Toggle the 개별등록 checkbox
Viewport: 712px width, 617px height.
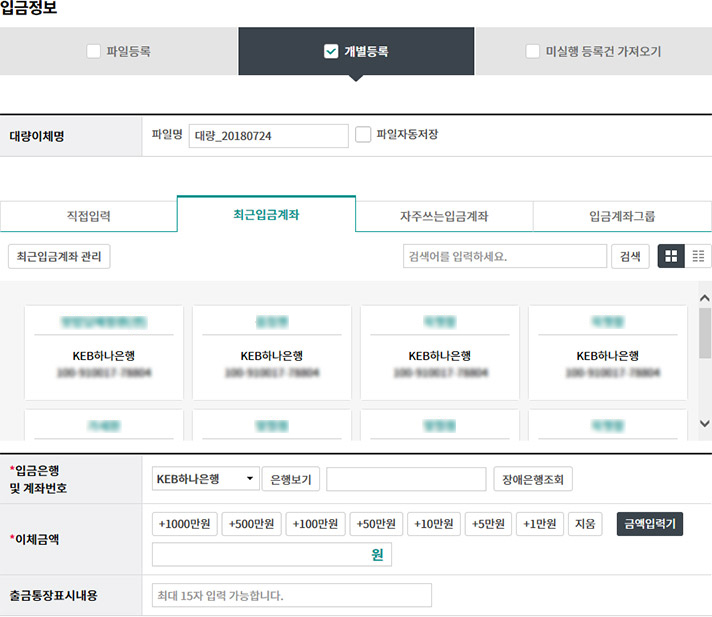(332, 51)
